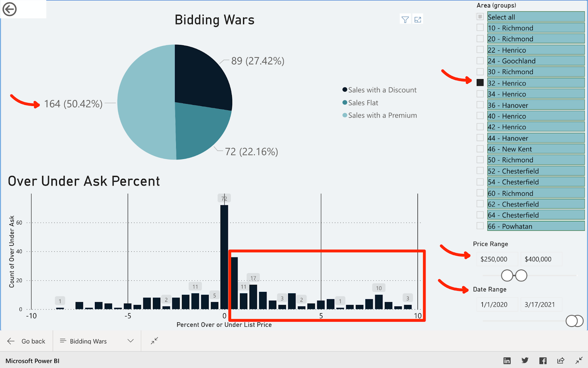Check the 52 - Chesterfield area box
588x368 pixels.
[480, 171]
